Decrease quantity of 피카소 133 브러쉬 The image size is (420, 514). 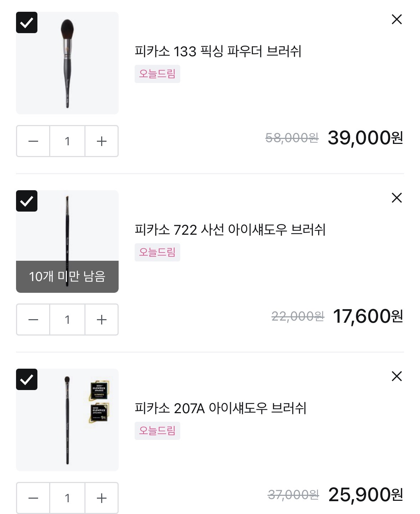[33, 141]
